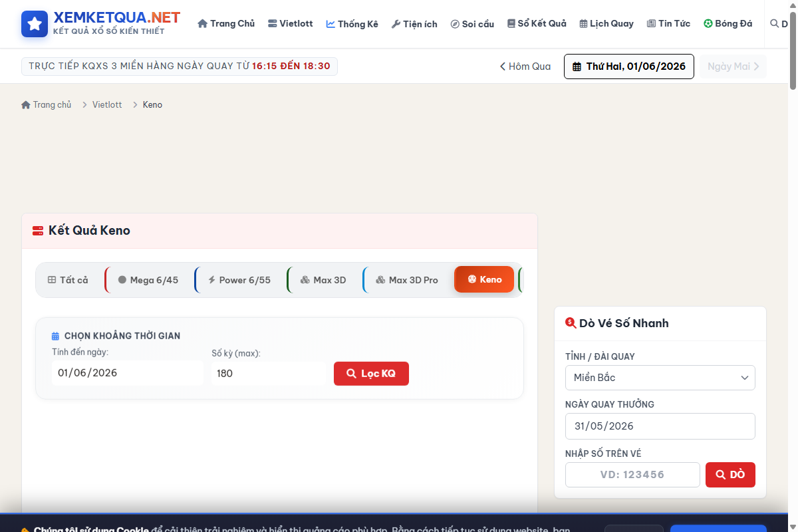Open the Bóng Đá football menu
798x532 pixels.
point(728,23)
